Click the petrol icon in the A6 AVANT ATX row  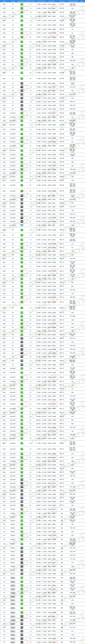pyautogui.click(x=22, y=454)
